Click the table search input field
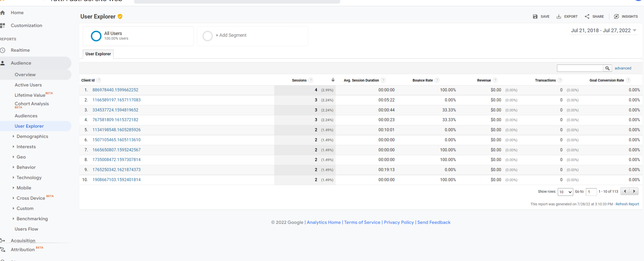The width and height of the screenshot is (644, 261). 580,68
